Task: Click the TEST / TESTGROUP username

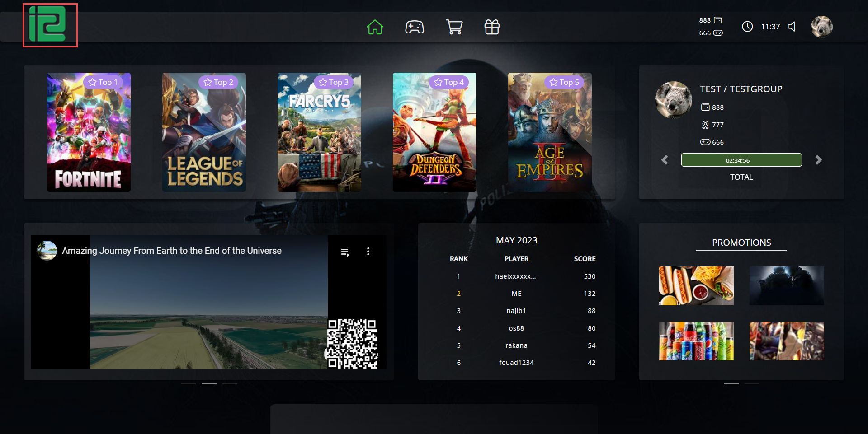Action: [x=741, y=89]
